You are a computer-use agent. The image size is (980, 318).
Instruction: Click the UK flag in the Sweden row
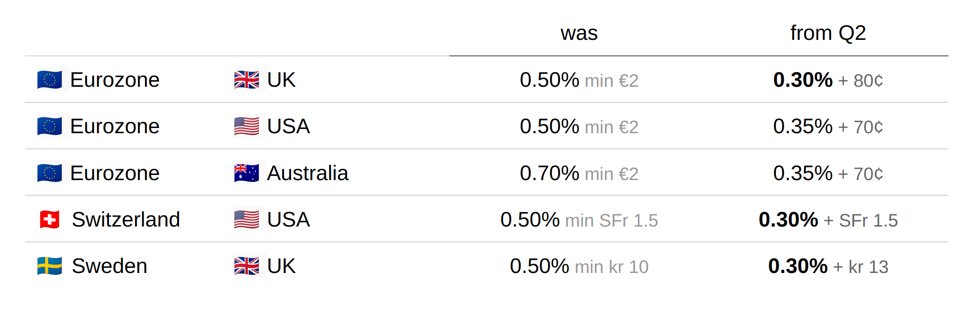pos(246,266)
